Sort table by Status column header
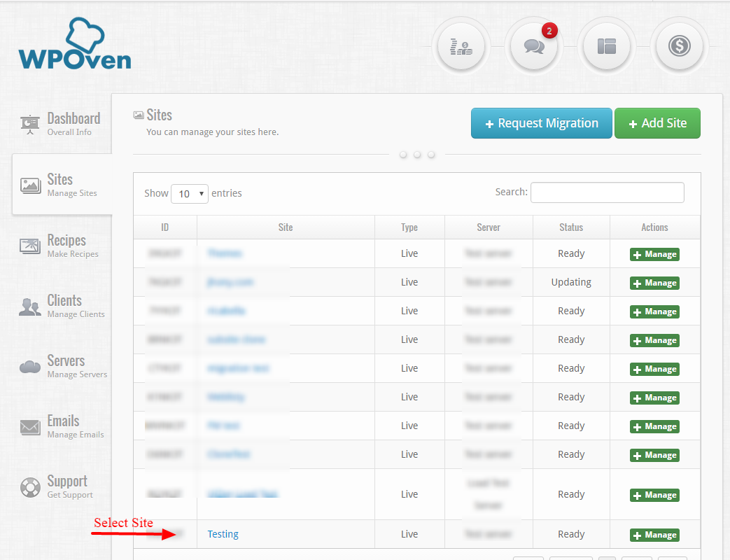This screenshot has width=730, height=560. 571,227
